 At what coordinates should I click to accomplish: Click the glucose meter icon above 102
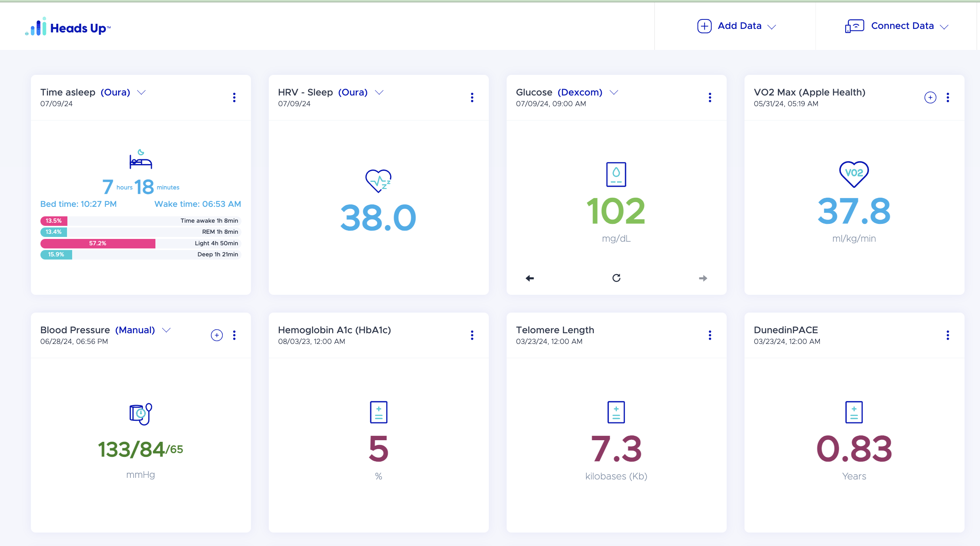616,174
